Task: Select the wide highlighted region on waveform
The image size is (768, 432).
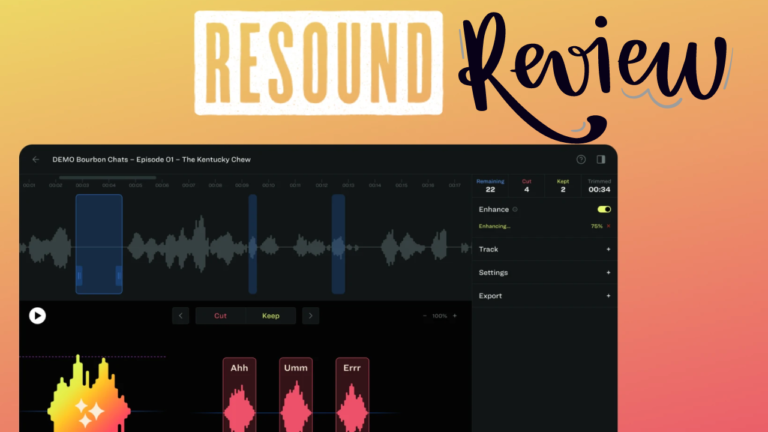Action: [x=99, y=244]
